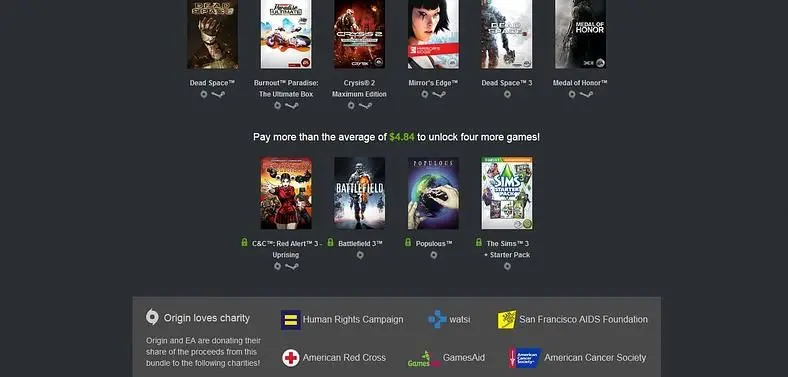Click the 'Origin and EA are donating' paragraph
Viewport: 788px width, 377px height.
(x=204, y=352)
